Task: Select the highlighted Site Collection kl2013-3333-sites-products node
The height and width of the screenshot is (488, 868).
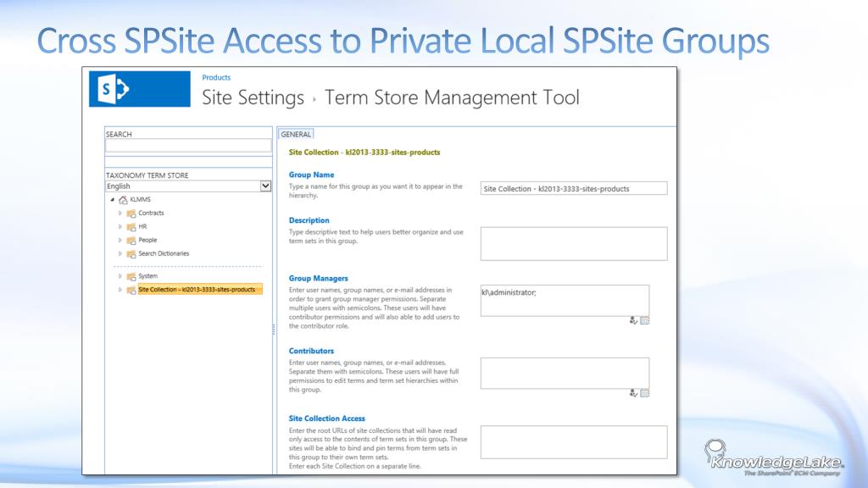Action: (x=200, y=290)
